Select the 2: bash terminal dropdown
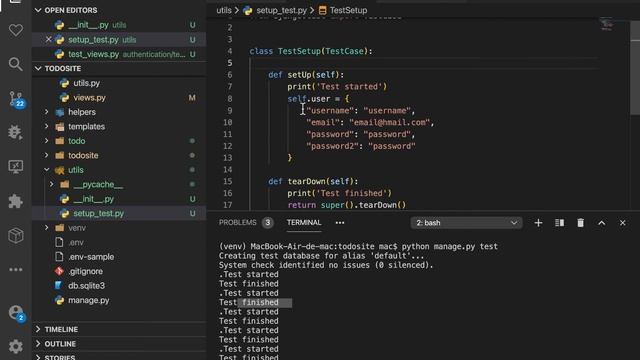640x360 pixels. click(x=466, y=223)
